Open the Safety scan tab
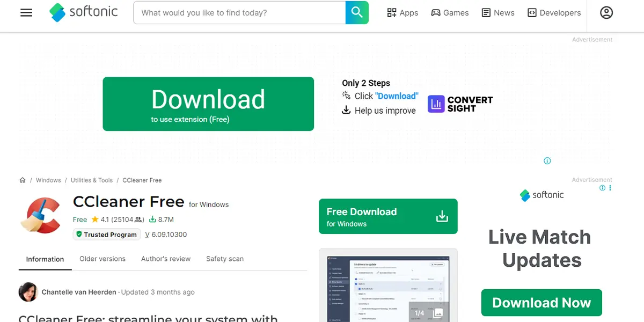Screen dimensions: 644x322 click(x=224, y=259)
